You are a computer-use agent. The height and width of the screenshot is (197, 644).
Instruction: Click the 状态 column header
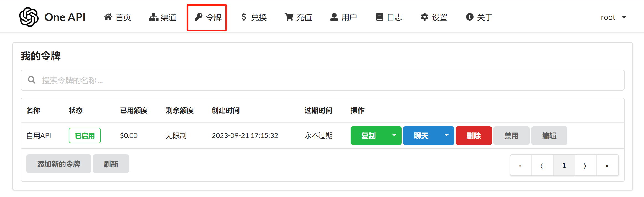click(76, 110)
